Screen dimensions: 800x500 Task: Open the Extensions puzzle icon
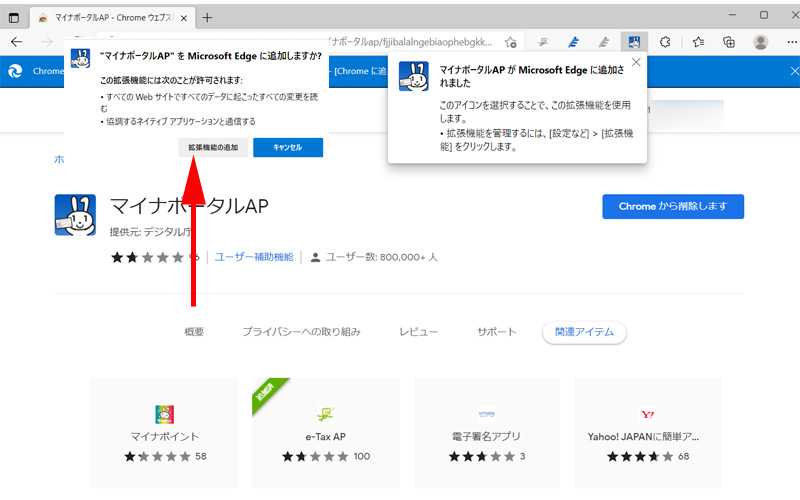(x=665, y=42)
